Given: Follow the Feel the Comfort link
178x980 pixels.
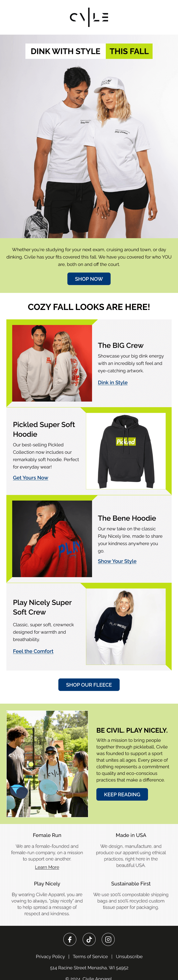Looking at the screenshot, I should point(33,651).
